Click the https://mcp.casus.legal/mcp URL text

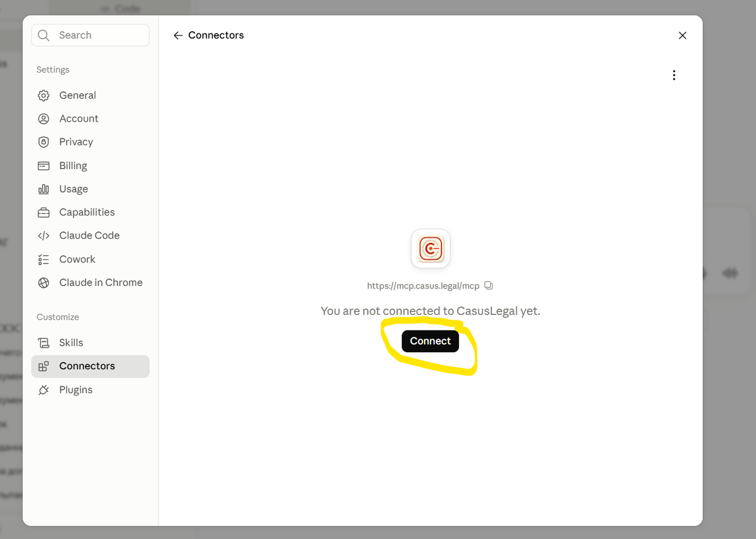pyautogui.click(x=423, y=285)
